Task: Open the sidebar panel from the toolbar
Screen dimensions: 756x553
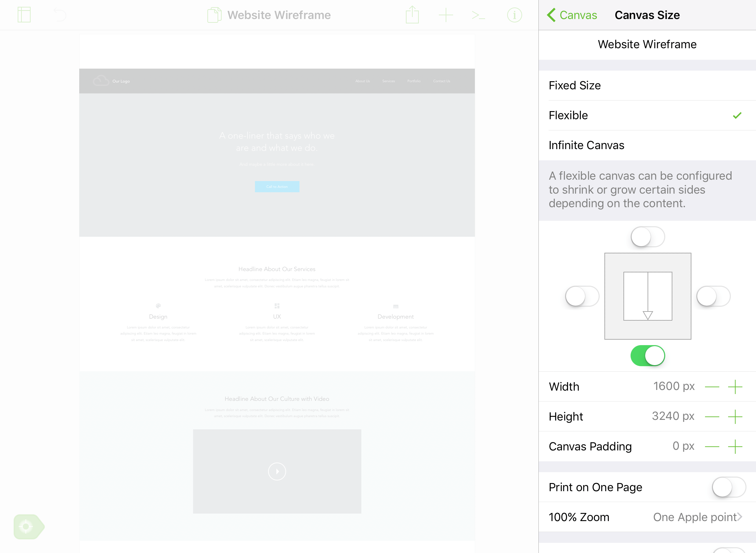Action: click(x=24, y=15)
